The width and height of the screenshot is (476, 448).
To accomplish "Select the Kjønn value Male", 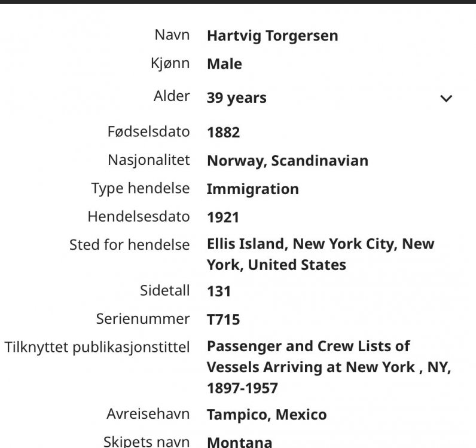I will 224,65.
